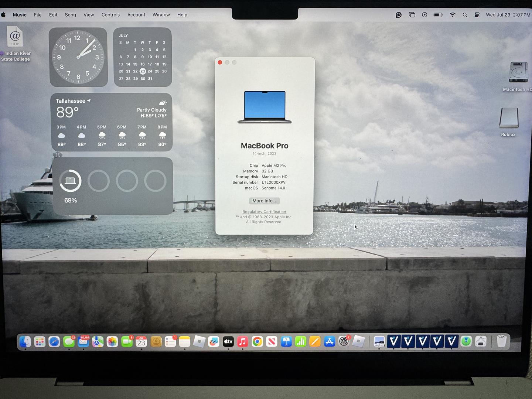Open Contacts app in Dock

point(156,342)
